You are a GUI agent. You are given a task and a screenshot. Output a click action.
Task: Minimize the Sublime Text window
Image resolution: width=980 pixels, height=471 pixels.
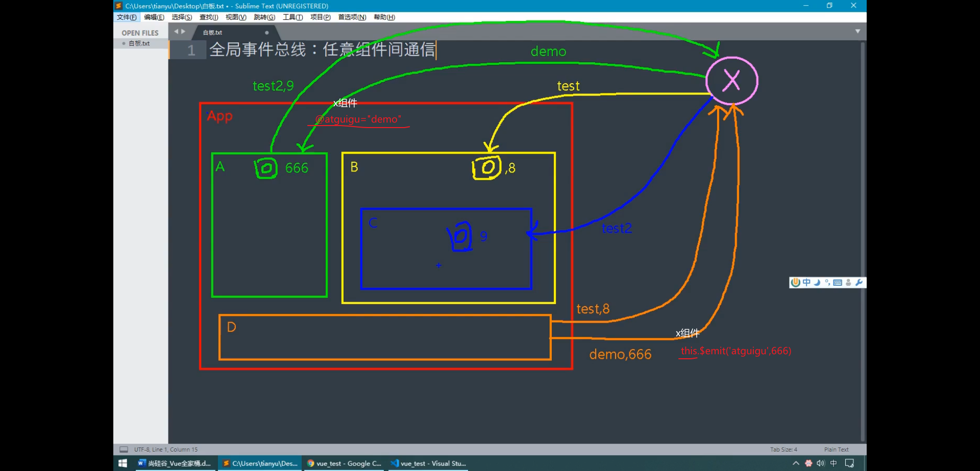(x=806, y=6)
